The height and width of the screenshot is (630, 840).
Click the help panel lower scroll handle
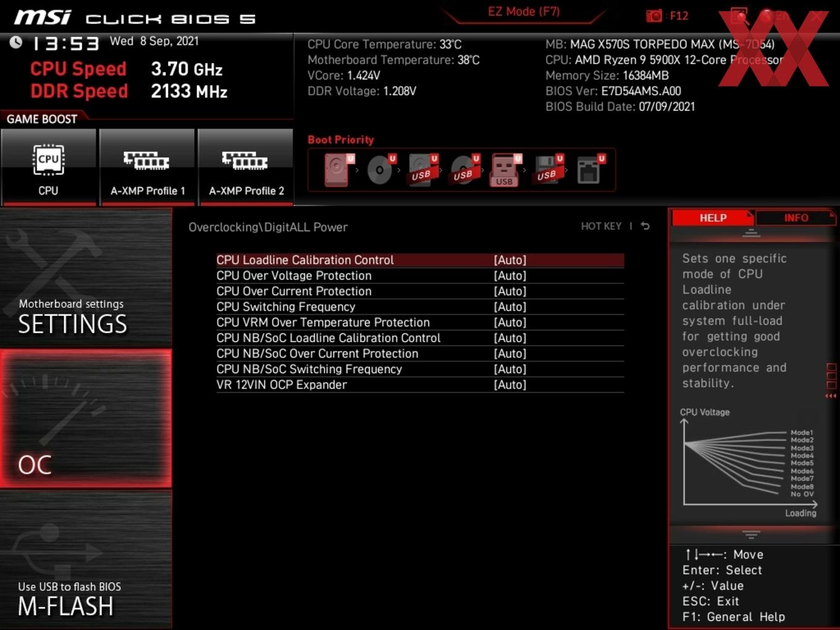pos(751,534)
